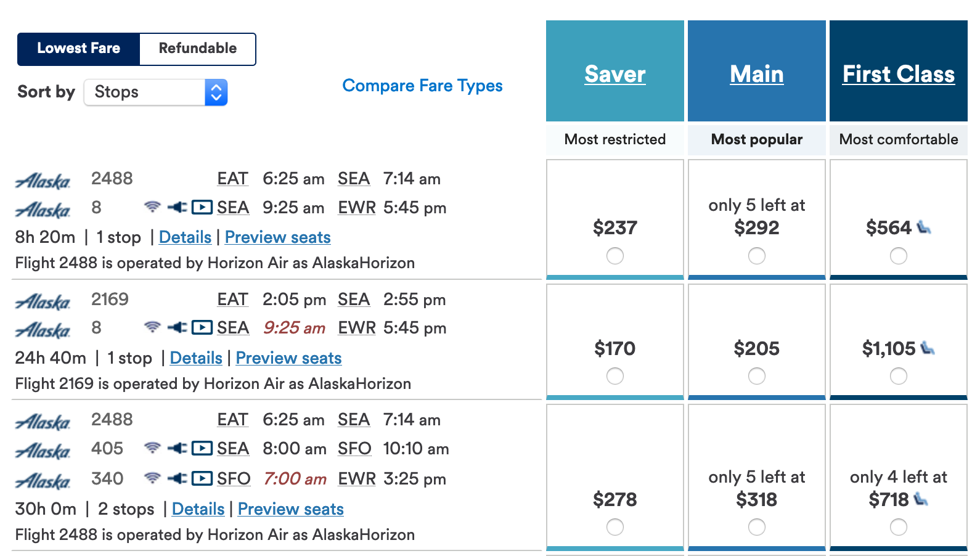Image resolution: width=980 pixels, height=556 pixels.
Task: Click the entertainment icon on first flight 8
Action: tap(202, 207)
